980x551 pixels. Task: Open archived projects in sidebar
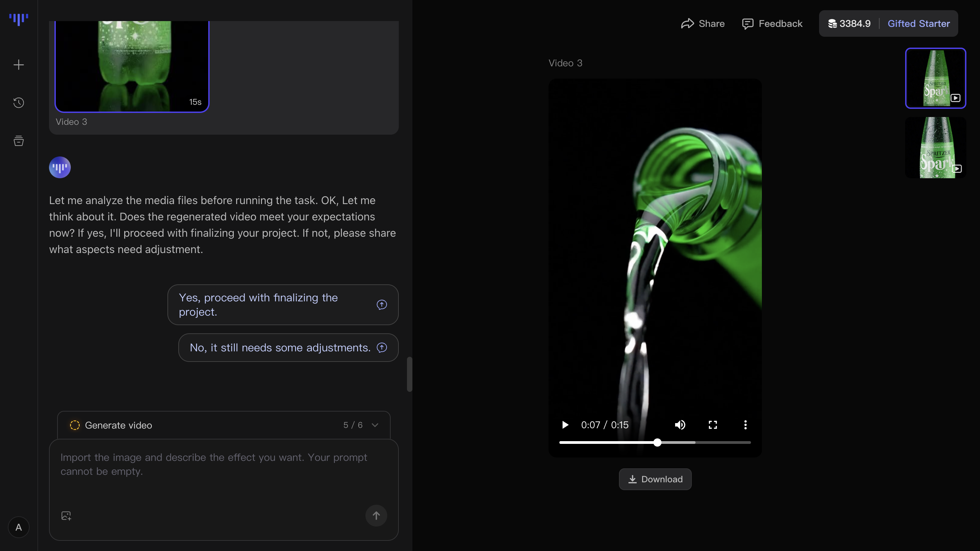click(x=18, y=141)
